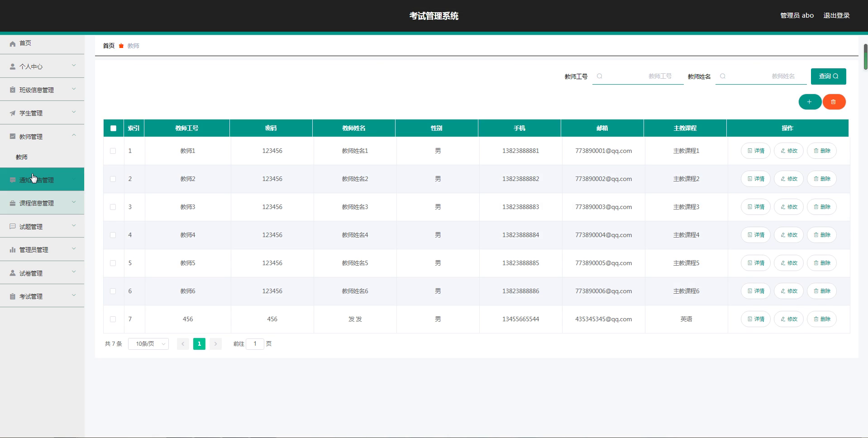Screen dimensions: 868x438
Task: Click the 邮箱 column header
Action: pos(602,128)
